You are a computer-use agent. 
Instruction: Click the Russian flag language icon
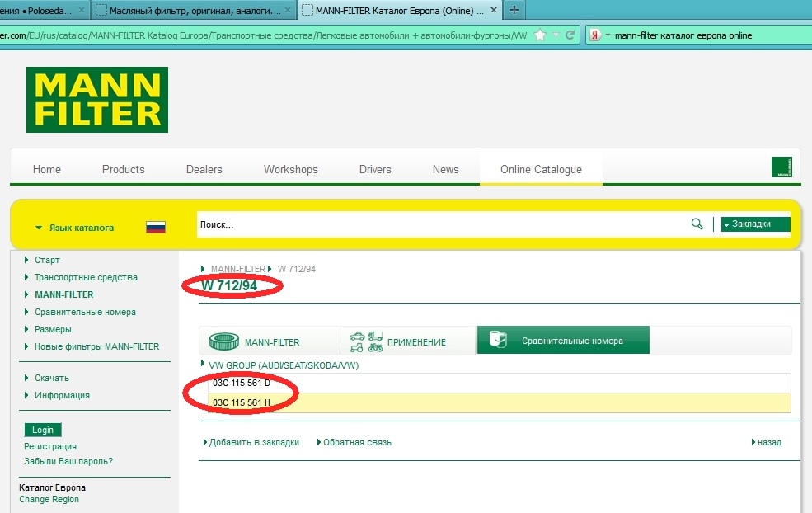[x=156, y=227]
